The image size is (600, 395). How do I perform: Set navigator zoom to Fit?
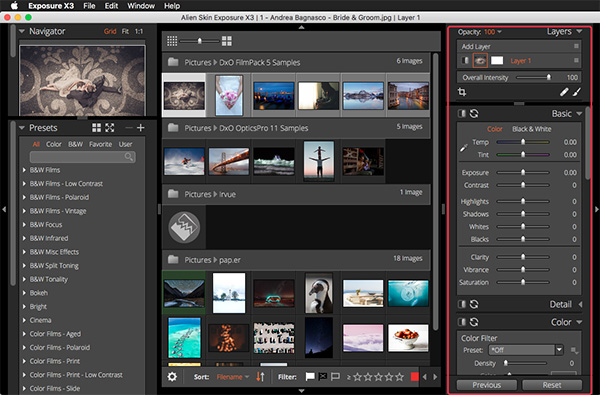[x=125, y=31]
